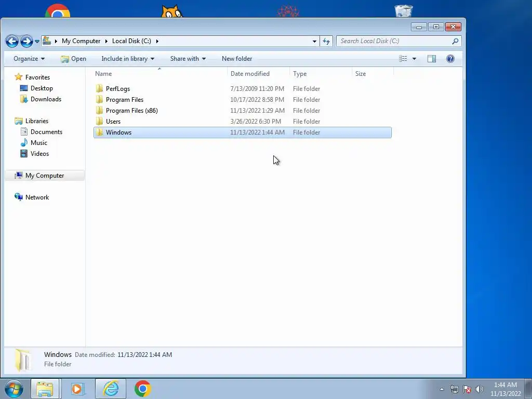Create a New folder
This screenshot has width=532, height=399.
pos(237,59)
